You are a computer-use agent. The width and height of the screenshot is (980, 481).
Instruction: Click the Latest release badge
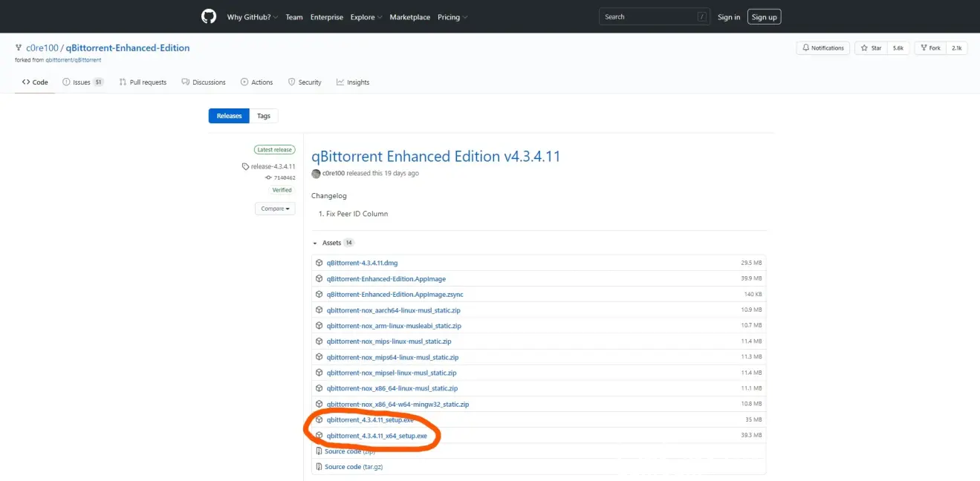274,149
